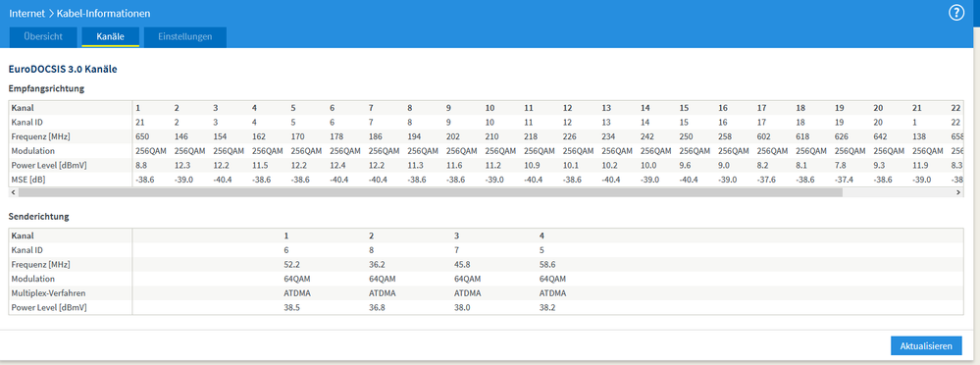Click the Aktualisieren button
This screenshot has height=365, width=980.
(926, 345)
